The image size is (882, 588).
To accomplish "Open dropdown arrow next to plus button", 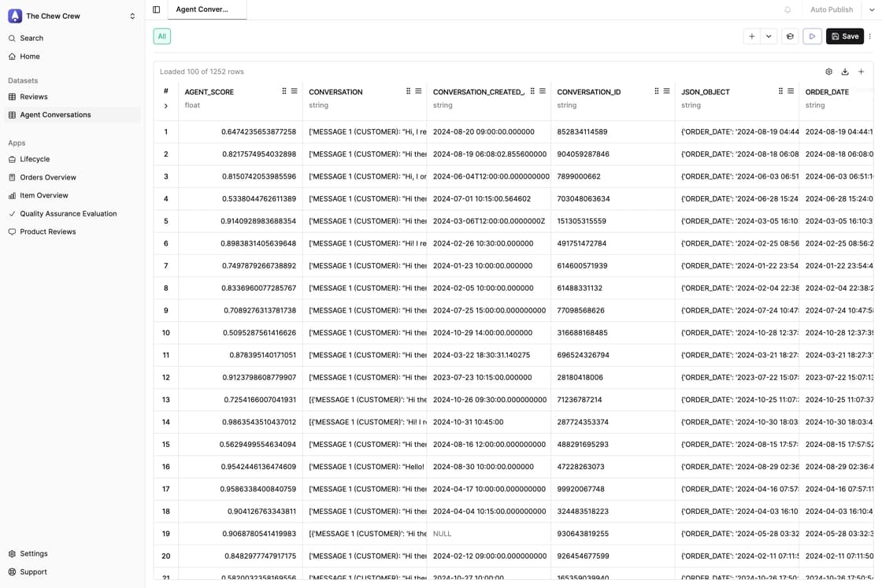I will pos(769,36).
